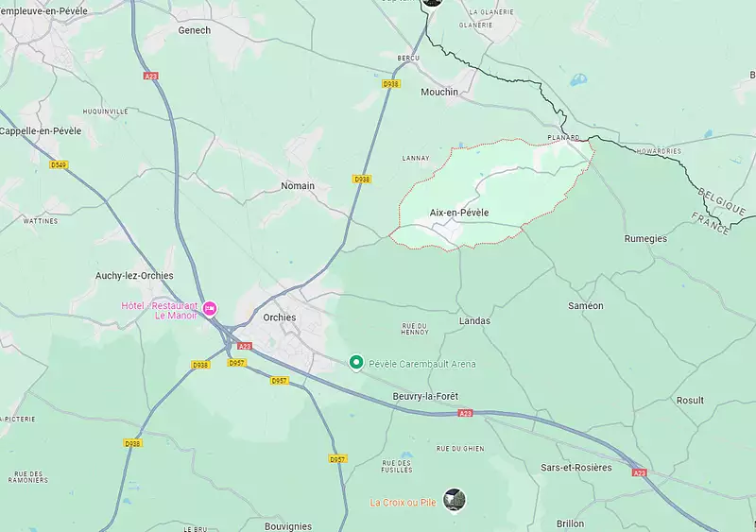Click the Aix-en-Pévèle town label

click(459, 213)
